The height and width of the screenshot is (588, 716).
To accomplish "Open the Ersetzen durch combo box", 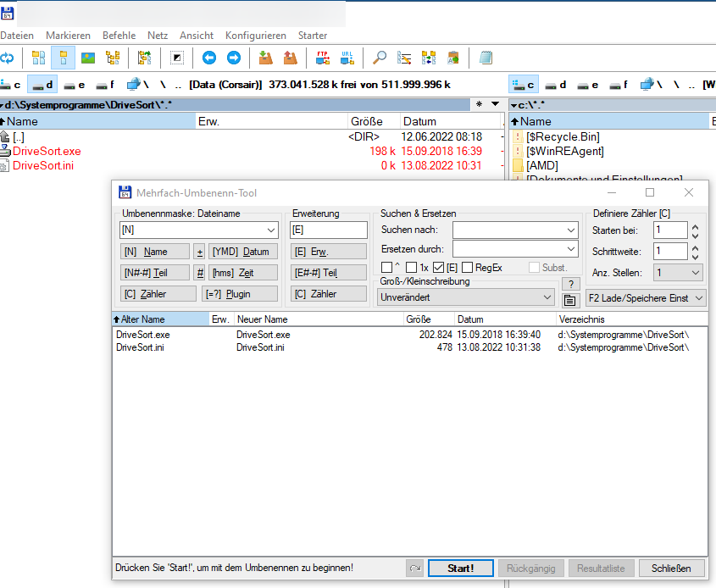I will (x=571, y=249).
